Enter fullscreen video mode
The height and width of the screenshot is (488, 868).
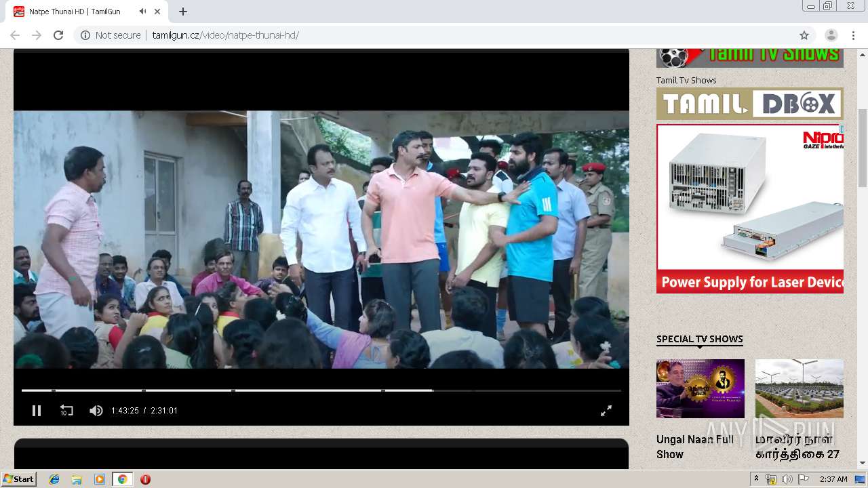pyautogui.click(x=606, y=411)
